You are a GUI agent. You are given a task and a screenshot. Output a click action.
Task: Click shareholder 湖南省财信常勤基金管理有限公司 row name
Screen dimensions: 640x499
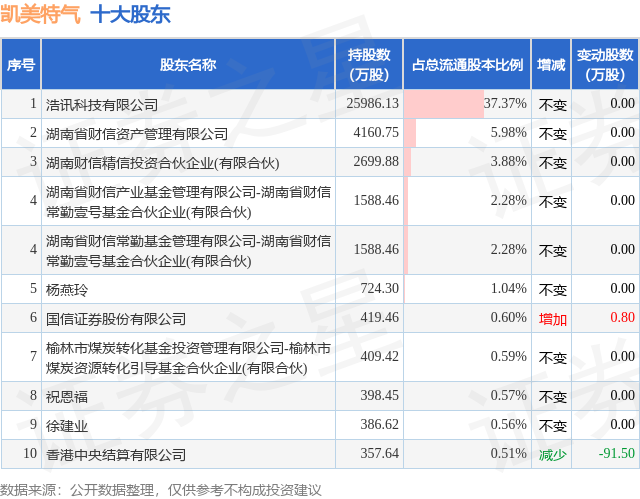(x=188, y=251)
